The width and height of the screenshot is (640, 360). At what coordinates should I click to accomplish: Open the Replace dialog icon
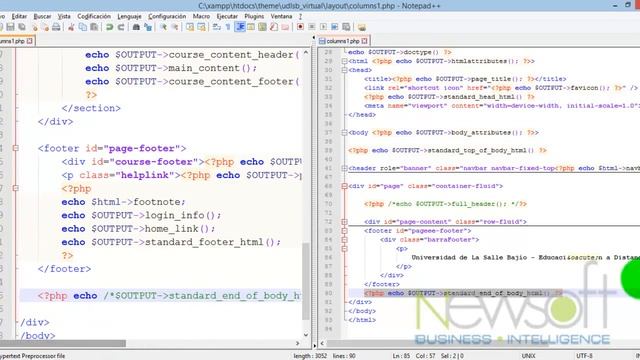pyautogui.click(x=148, y=27)
